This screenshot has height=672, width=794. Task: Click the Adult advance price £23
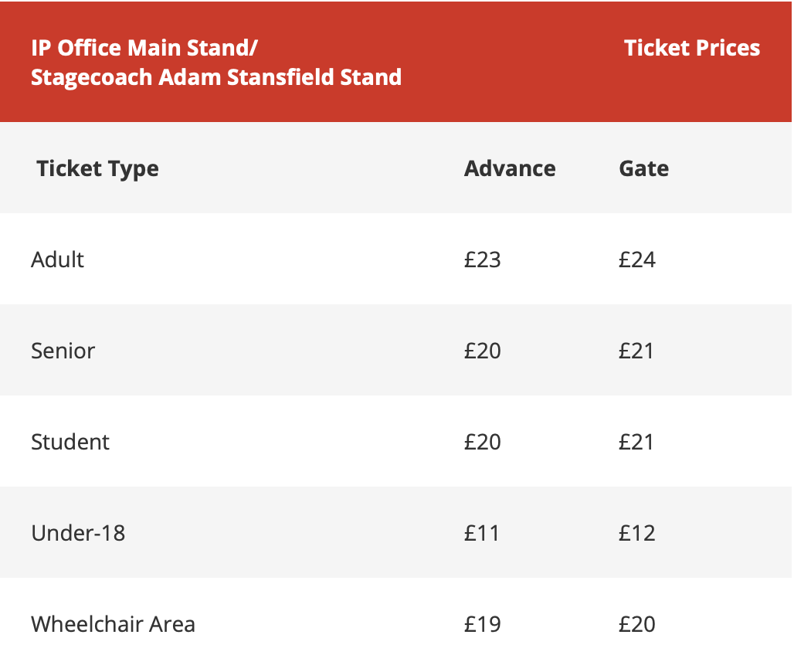(x=483, y=260)
